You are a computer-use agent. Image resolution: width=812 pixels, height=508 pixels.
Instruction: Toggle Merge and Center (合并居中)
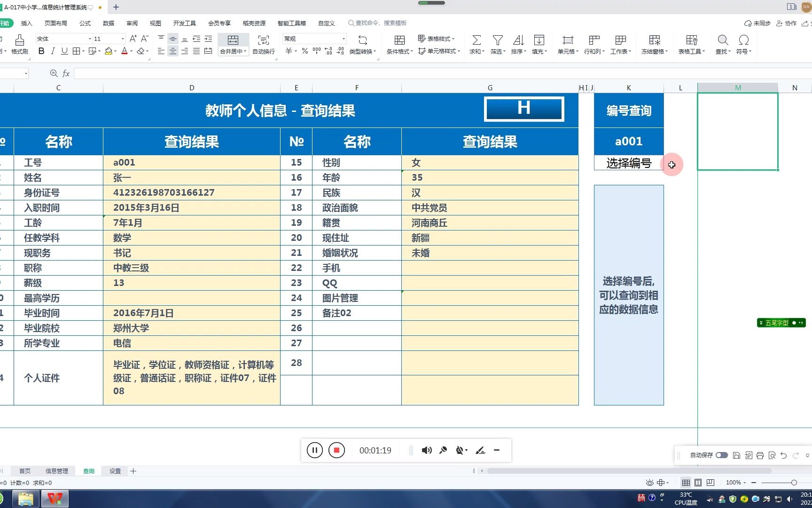click(x=233, y=45)
